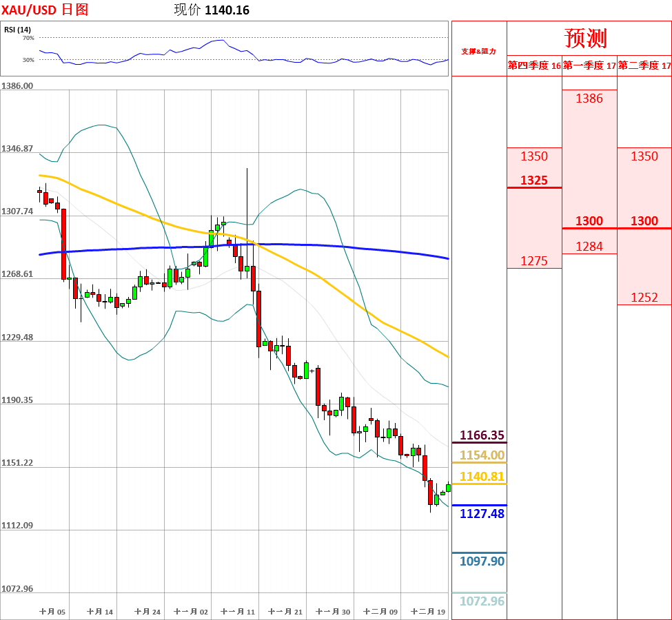Viewport: 672px width, 620px height.
Task: Click the 1154.00 resistance level label
Action: click(482, 455)
